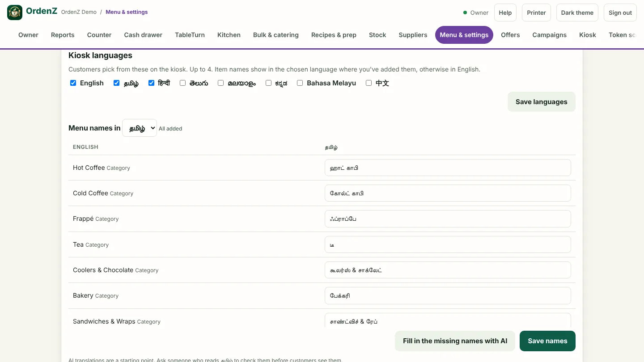Viewport: 644px width, 362px height.
Task: Edit the Coolers & Chocolate translation field
Action: pyautogui.click(x=448, y=270)
